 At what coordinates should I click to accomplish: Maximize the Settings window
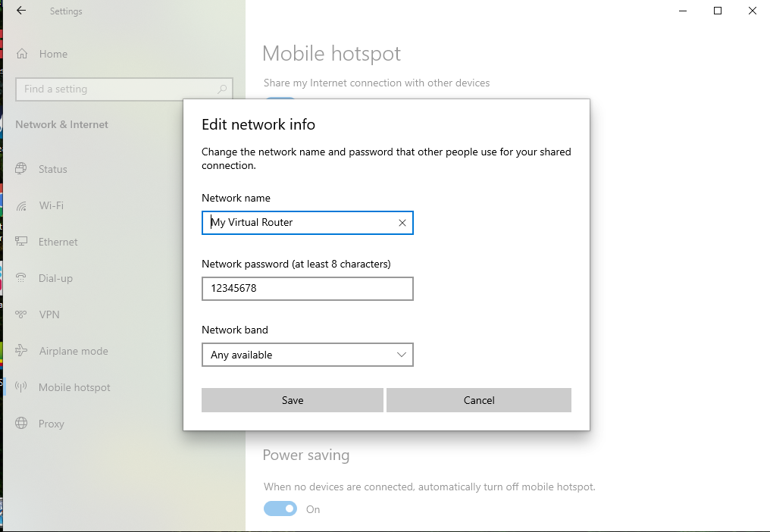coord(718,11)
